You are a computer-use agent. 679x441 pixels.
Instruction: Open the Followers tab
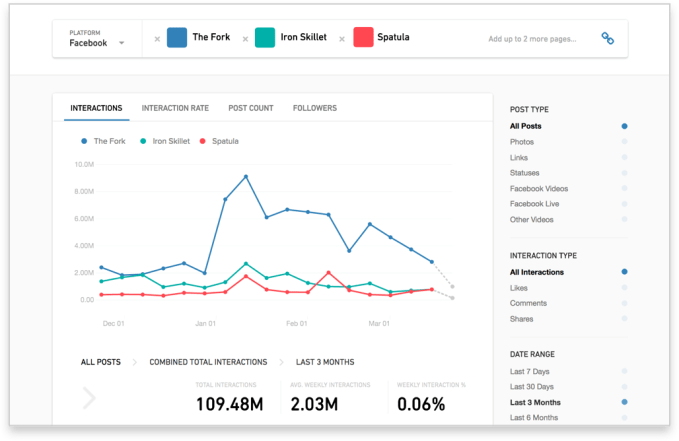point(314,108)
